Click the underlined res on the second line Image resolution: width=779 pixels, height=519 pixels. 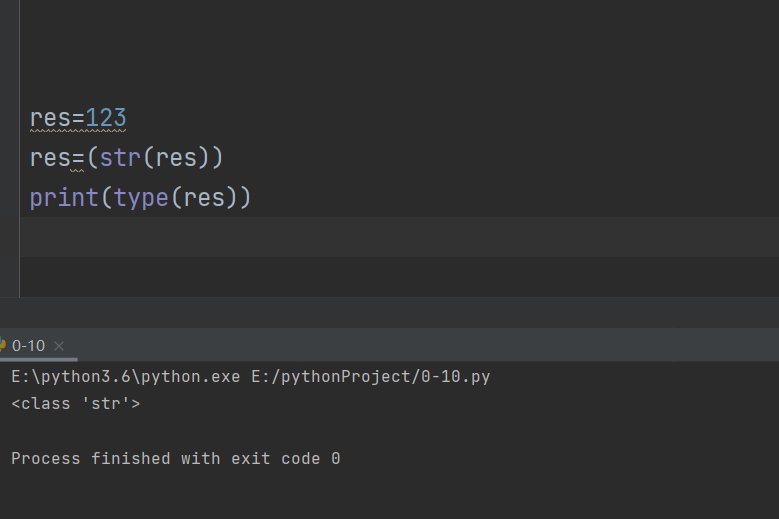[x=49, y=158]
